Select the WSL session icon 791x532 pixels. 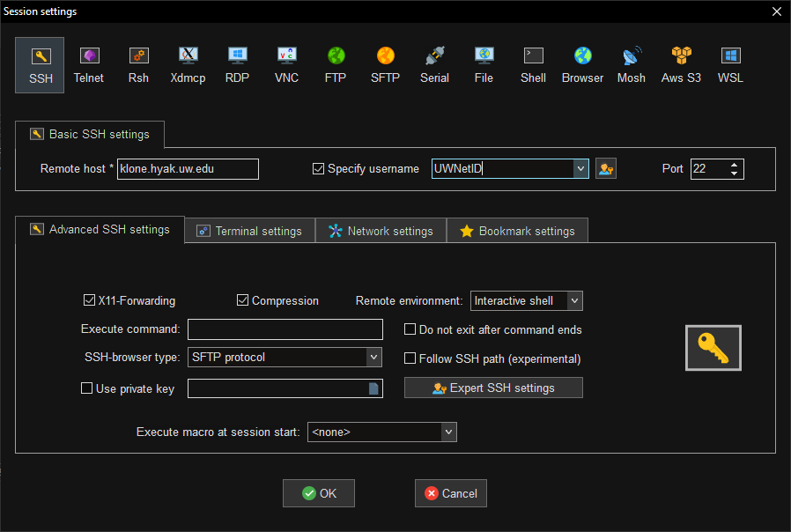tap(730, 65)
